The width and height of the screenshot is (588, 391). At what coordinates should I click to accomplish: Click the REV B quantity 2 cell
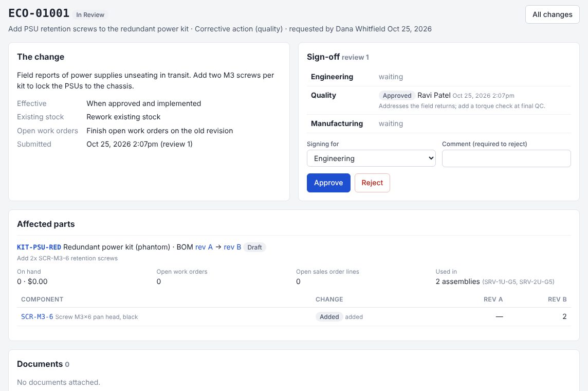tap(564, 317)
